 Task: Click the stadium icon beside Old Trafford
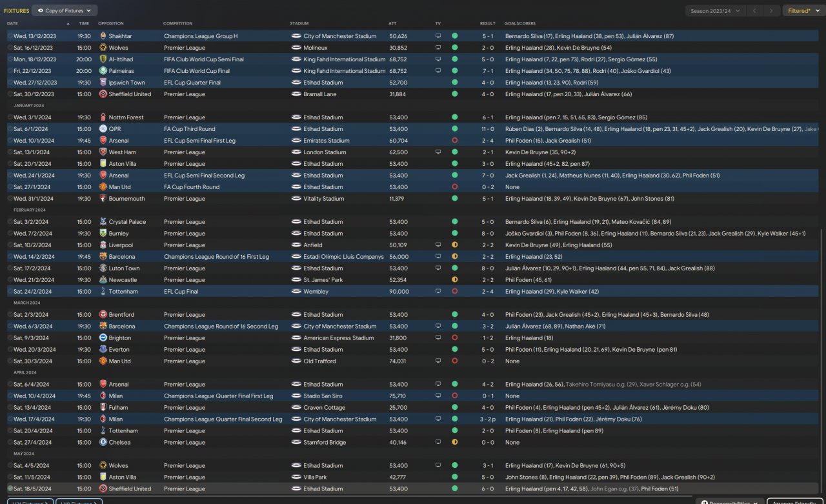pos(296,361)
